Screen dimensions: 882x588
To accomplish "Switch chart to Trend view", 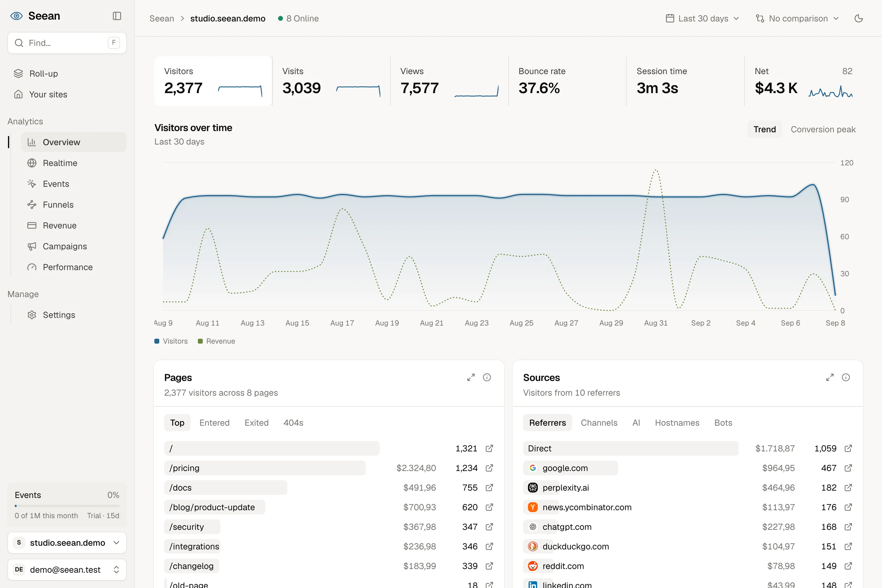I will pos(765,129).
